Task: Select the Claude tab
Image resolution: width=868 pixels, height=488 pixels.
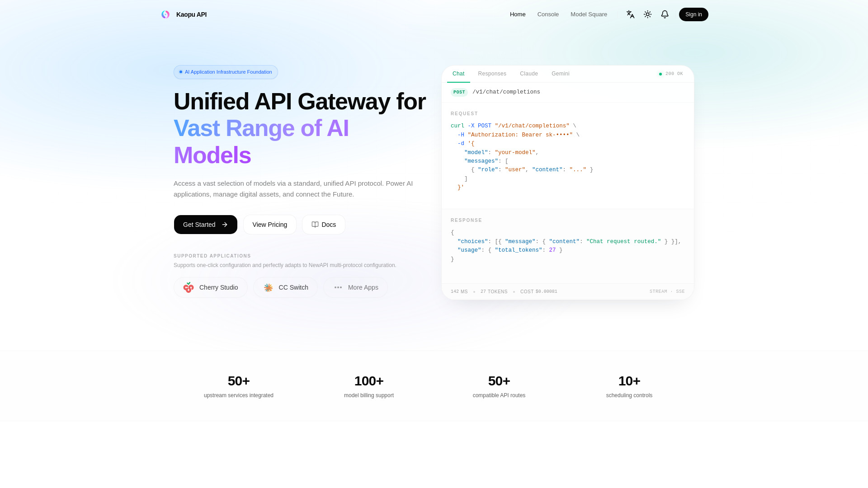Action: point(529,74)
